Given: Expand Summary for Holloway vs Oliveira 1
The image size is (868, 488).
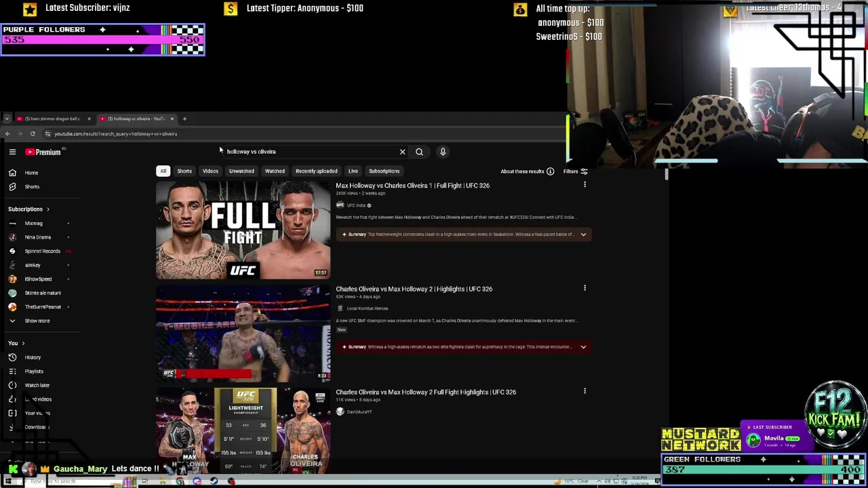Looking at the screenshot, I should (x=583, y=235).
